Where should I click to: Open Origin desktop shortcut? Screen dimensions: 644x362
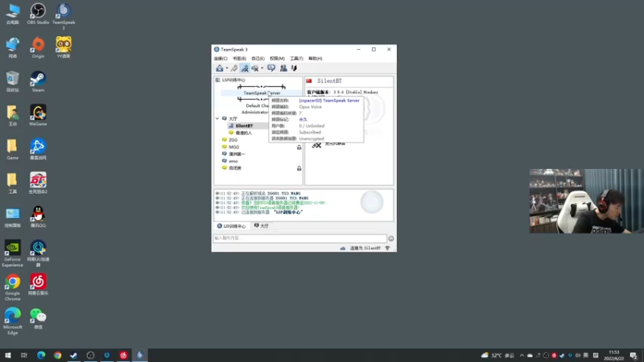coord(38,47)
